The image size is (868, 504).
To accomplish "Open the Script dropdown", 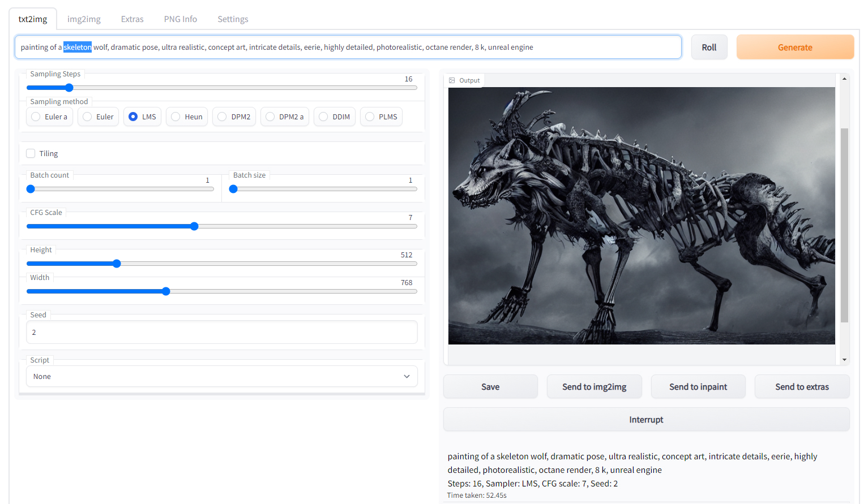I will (x=222, y=376).
